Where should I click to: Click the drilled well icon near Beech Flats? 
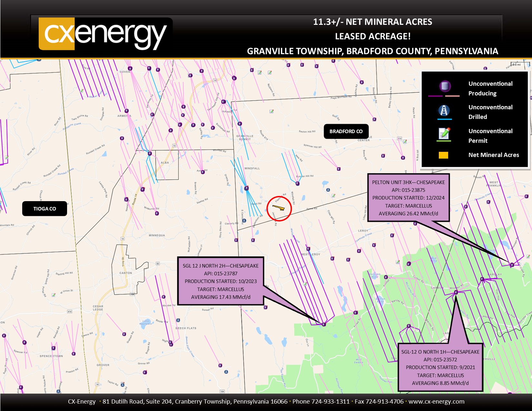pyautogui.click(x=178, y=320)
